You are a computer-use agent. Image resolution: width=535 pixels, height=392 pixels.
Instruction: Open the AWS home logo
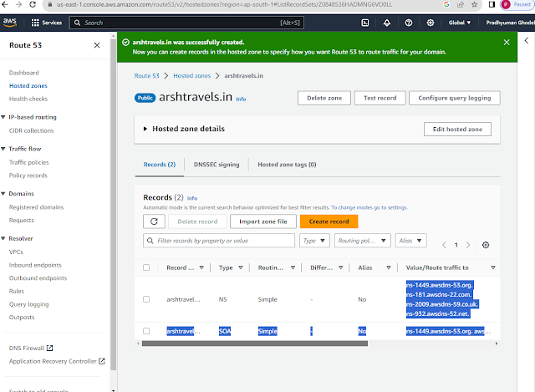tap(9, 23)
